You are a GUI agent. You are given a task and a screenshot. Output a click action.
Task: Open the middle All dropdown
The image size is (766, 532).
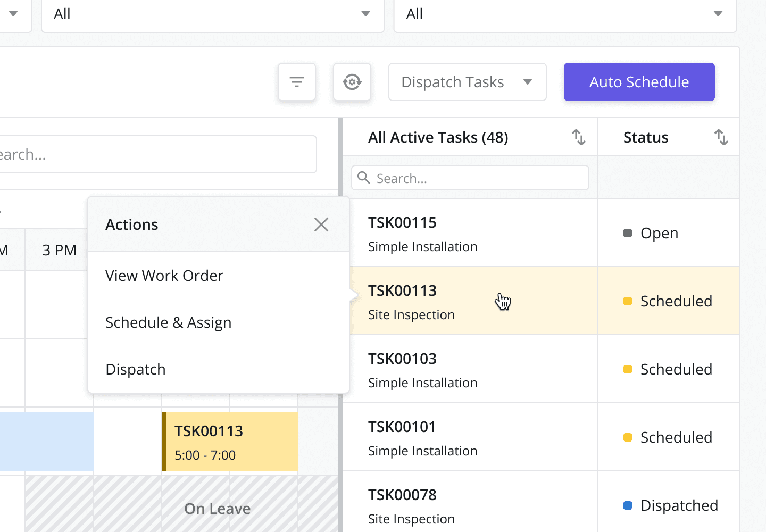click(x=213, y=14)
